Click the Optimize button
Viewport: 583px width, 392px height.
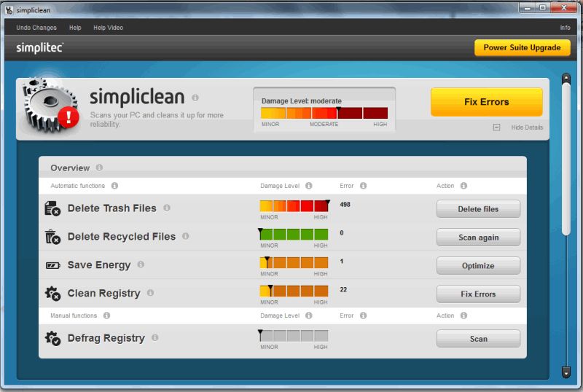pos(478,265)
